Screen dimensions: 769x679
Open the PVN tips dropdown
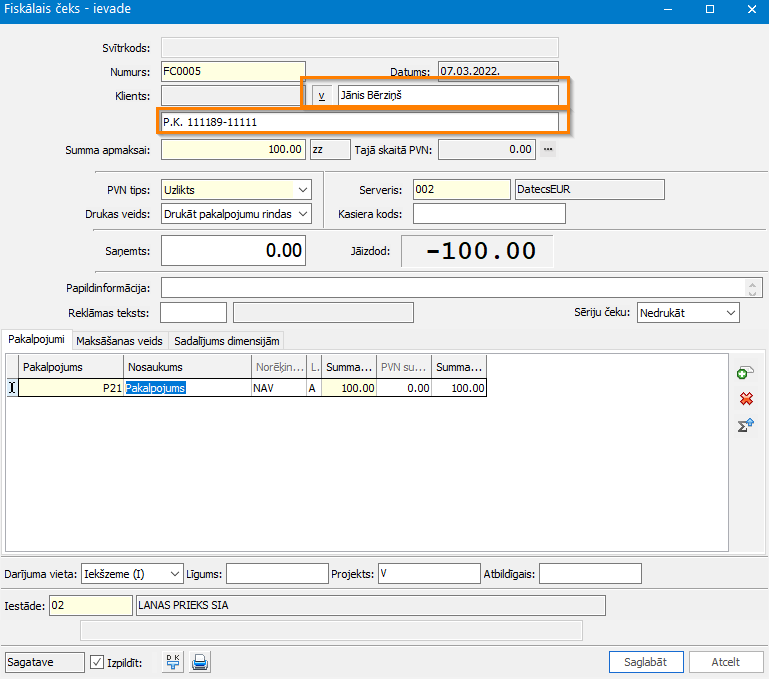[302, 189]
